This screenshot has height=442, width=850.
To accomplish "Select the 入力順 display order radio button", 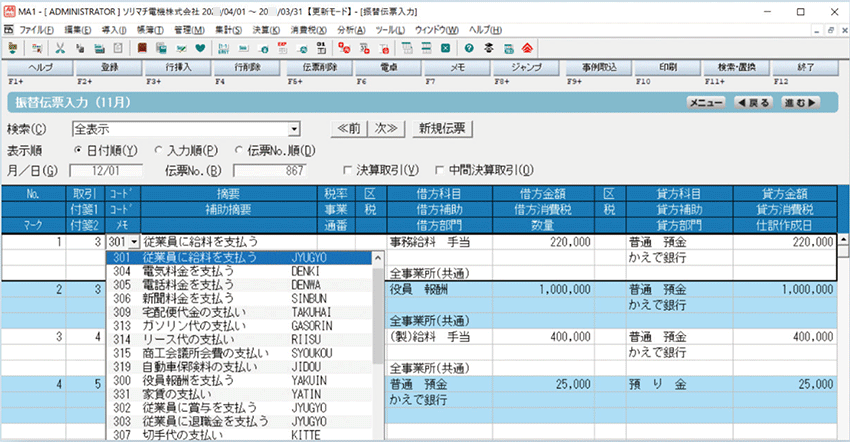I will (160, 149).
